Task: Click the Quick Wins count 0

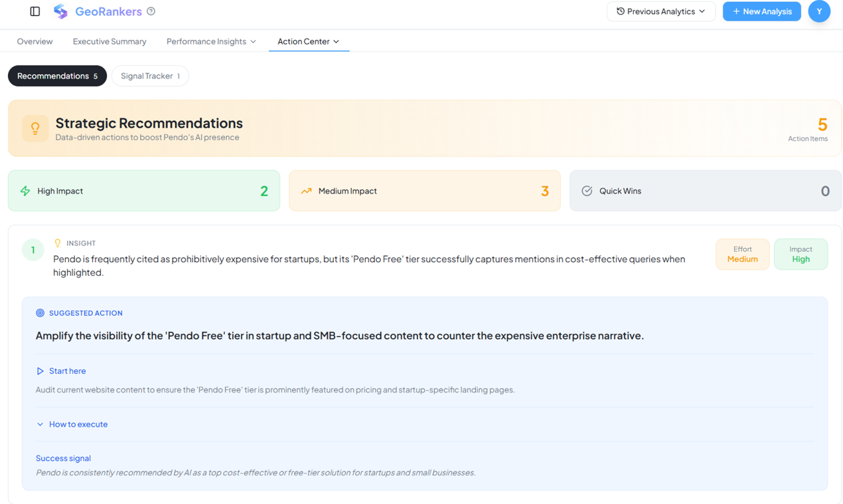Action: point(825,191)
